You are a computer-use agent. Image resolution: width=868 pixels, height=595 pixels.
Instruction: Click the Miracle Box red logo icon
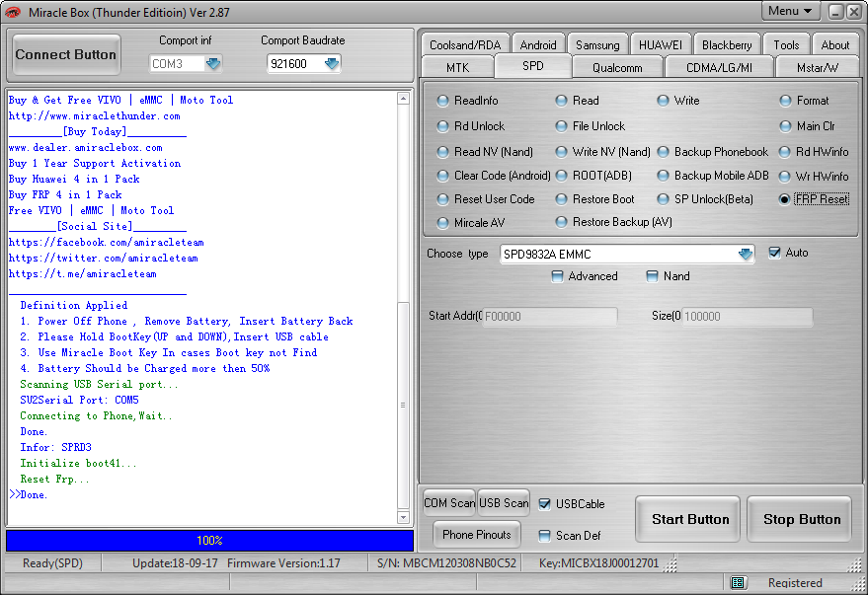tap(12, 12)
